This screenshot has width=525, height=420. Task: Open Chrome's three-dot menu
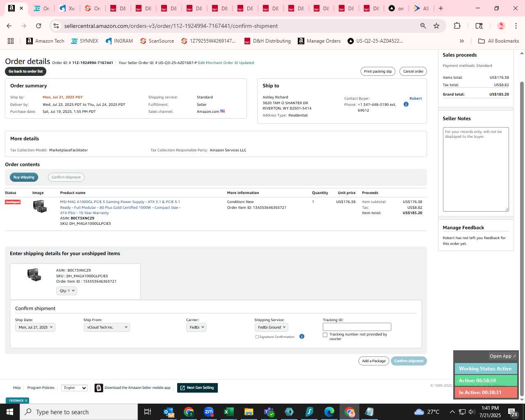pyautogui.click(x=516, y=26)
